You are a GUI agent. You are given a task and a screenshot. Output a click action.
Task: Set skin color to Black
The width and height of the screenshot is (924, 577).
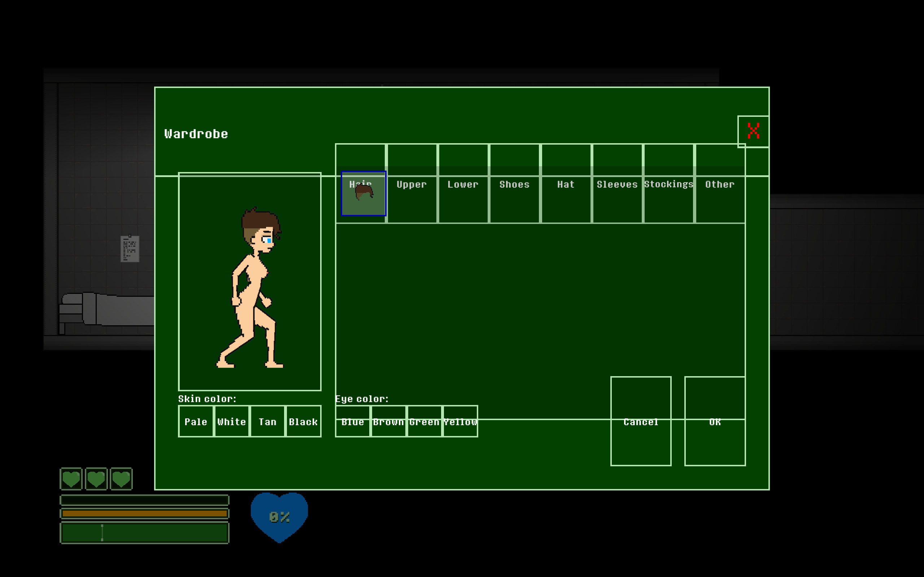click(303, 421)
